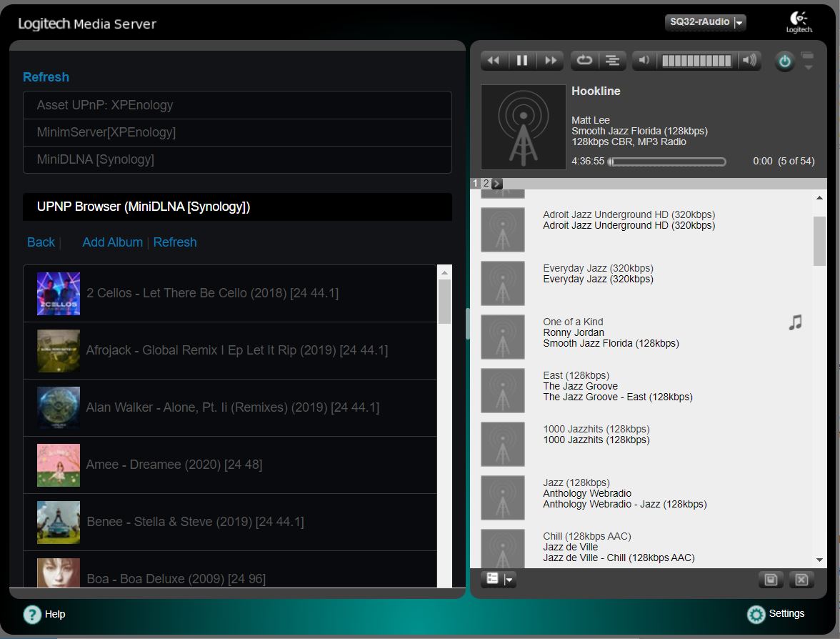840x639 pixels.
Task: Click the Logitech logo
Action: pyautogui.click(x=799, y=22)
